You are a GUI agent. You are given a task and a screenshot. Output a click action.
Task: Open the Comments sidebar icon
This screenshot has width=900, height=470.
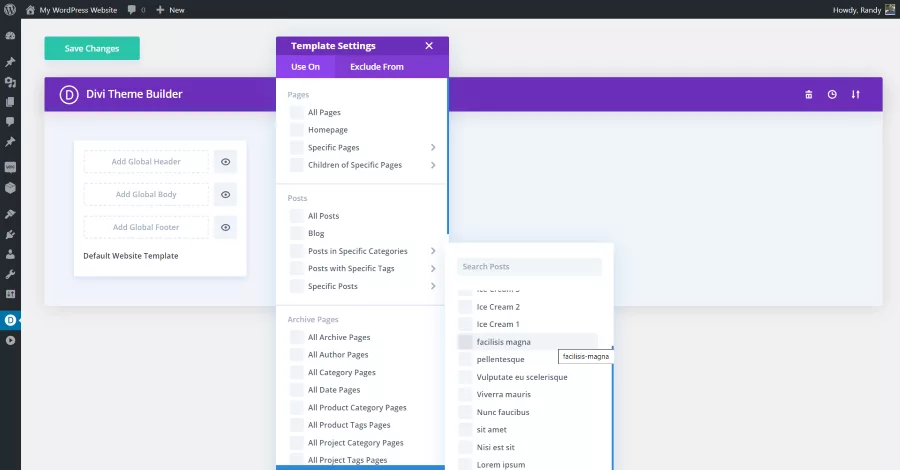[10, 122]
